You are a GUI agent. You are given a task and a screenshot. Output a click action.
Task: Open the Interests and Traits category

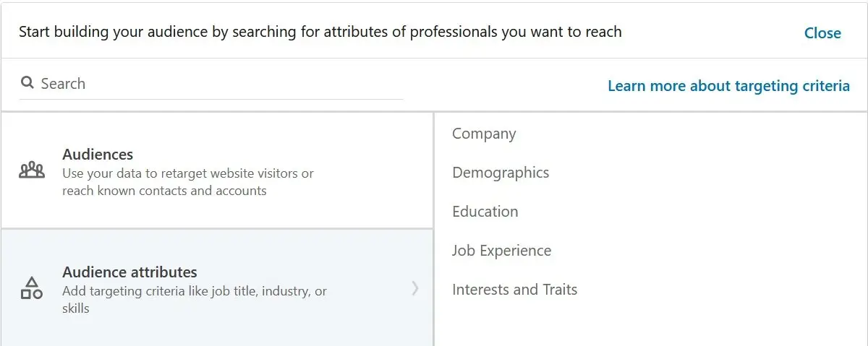(x=515, y=290)
